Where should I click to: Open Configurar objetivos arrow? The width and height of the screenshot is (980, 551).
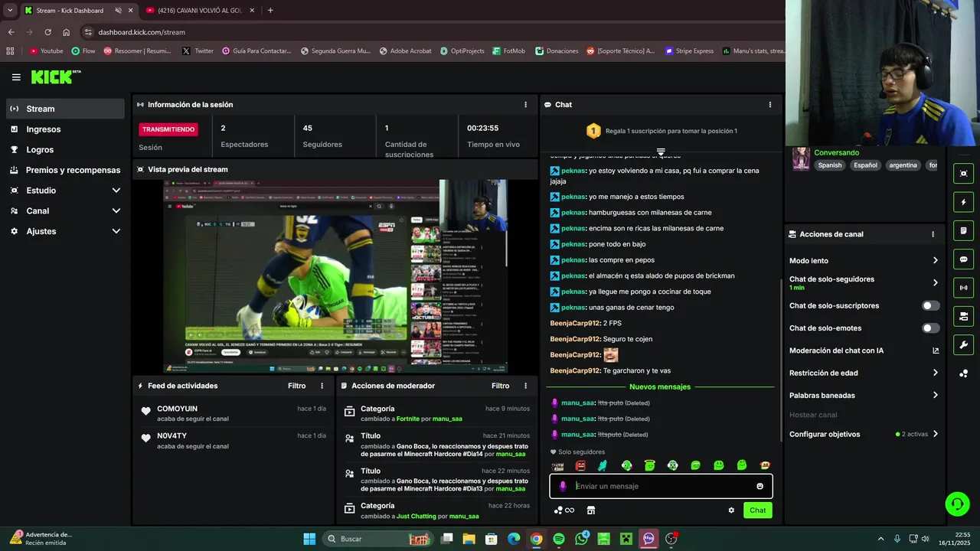click(935, 434)
